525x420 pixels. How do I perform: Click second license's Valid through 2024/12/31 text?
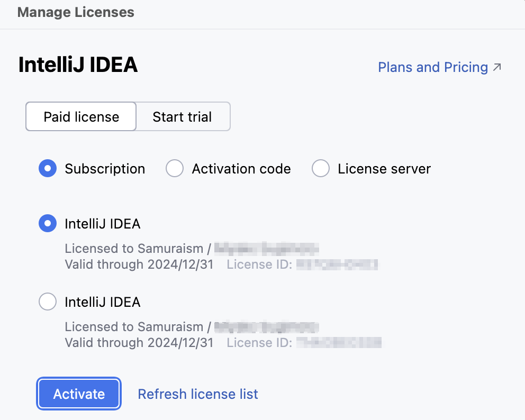click(x=139, y=343)
